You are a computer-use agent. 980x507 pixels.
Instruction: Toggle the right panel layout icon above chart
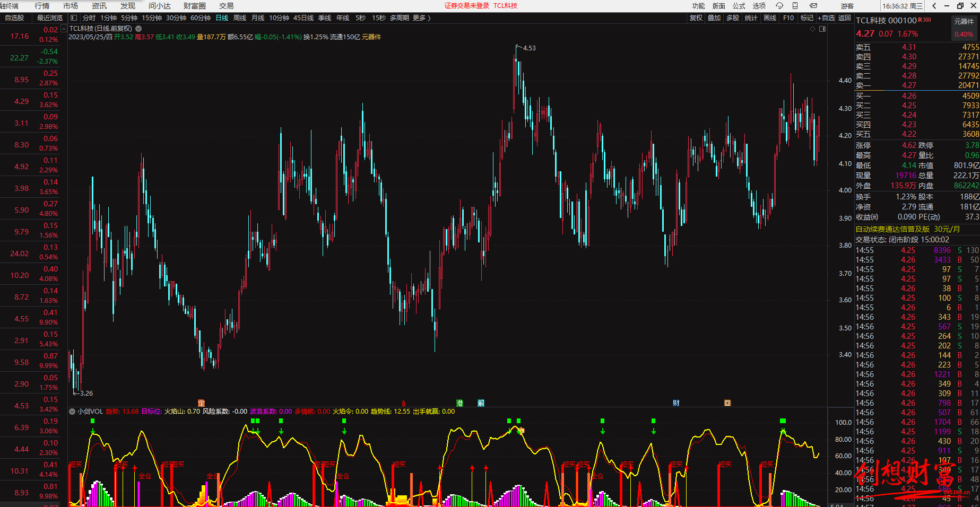click(822, 29)
